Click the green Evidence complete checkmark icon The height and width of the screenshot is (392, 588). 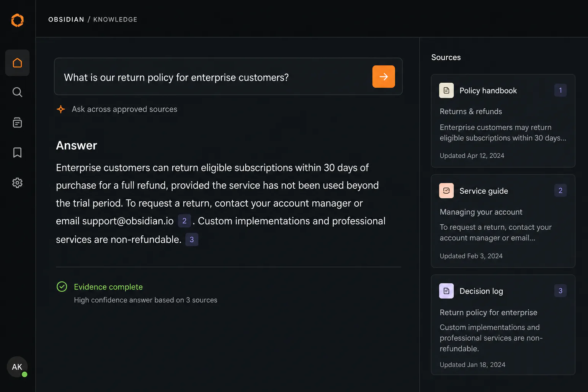click(x=62, y=287)
